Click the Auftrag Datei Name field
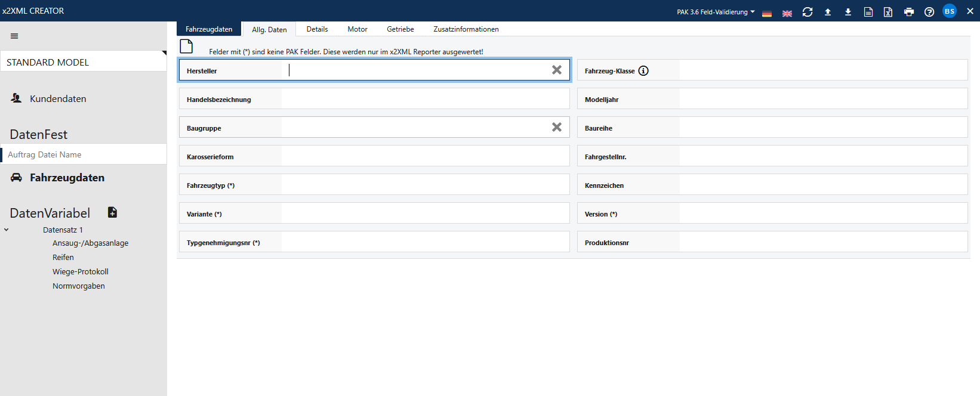 tap(84, 154)
